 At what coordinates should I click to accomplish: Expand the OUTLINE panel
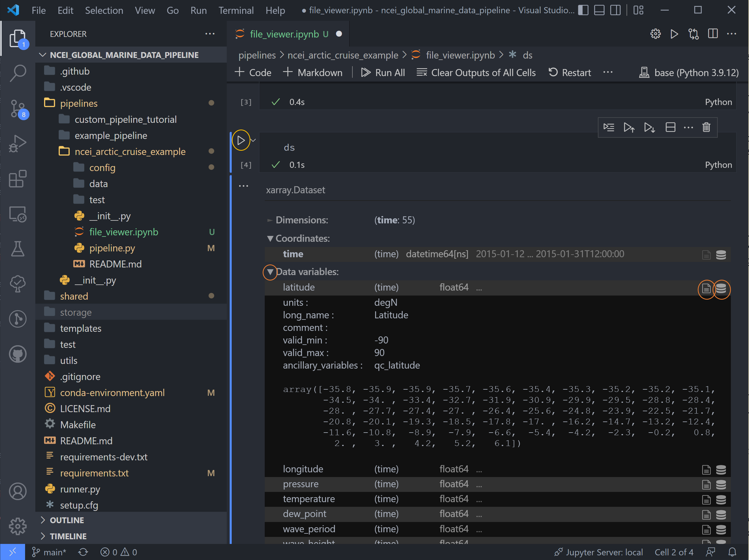pyautogui.click(x=67, y=520)
